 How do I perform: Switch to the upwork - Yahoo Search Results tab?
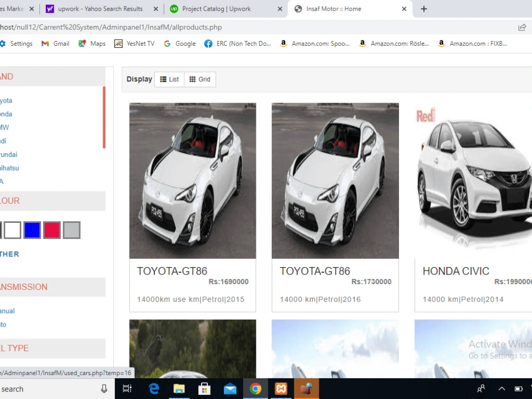pyautogui.click(x=100, y=9)
